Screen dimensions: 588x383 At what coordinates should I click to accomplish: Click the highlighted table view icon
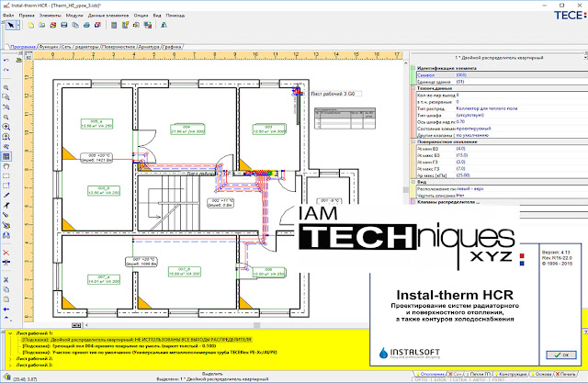pyautogui.click(x=6, y=156)
